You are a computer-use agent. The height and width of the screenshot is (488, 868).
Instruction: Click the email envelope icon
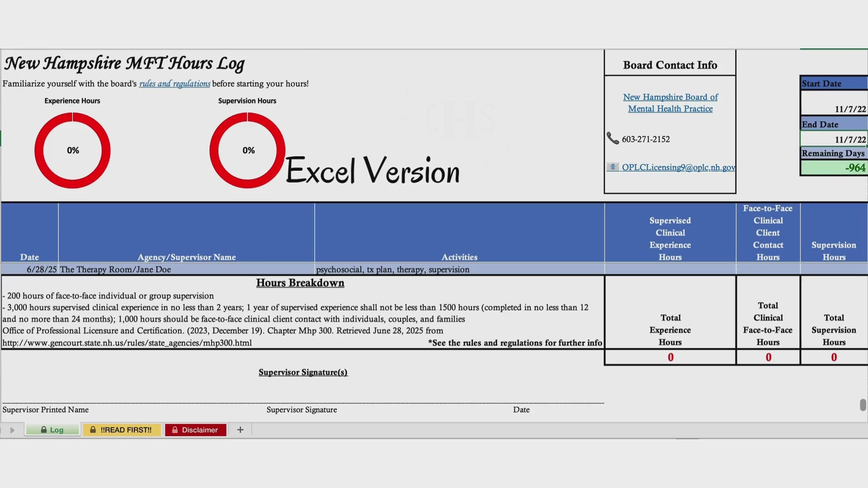pyautogui.click(x=613, y=167)
